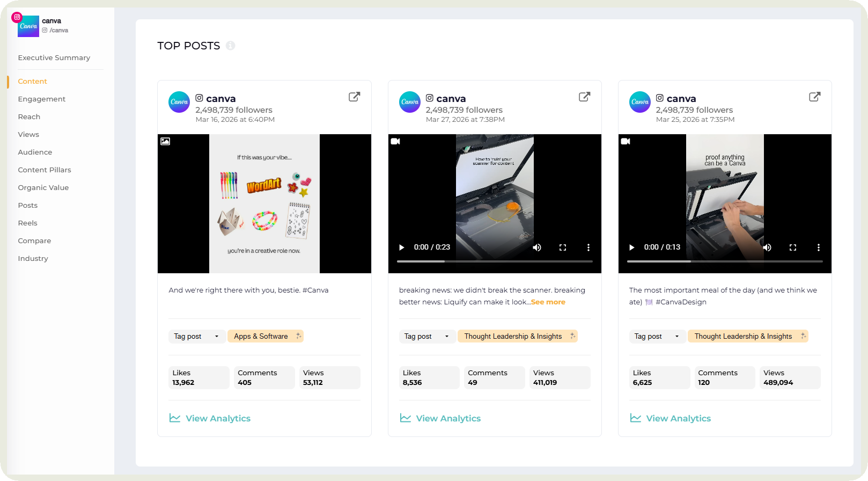Open Organic Value section
The image size is (868, 481).
click(43, 187)
